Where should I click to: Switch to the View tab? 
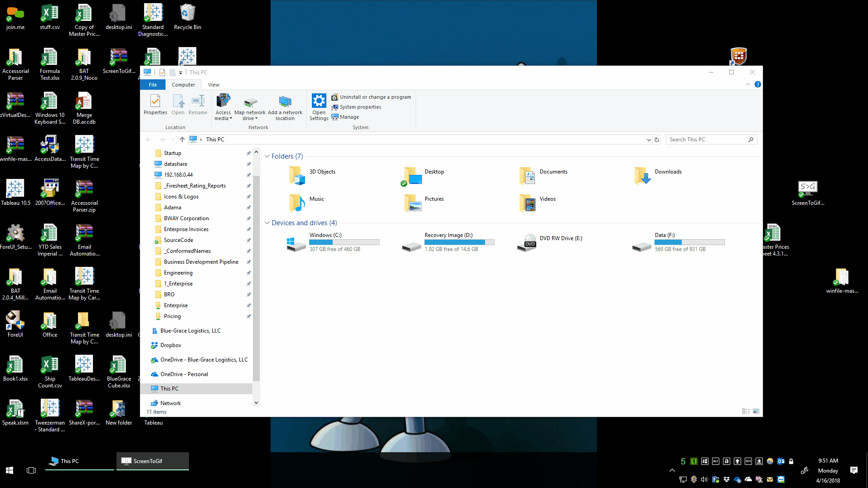pyautogui.click(x=213, y=84)
